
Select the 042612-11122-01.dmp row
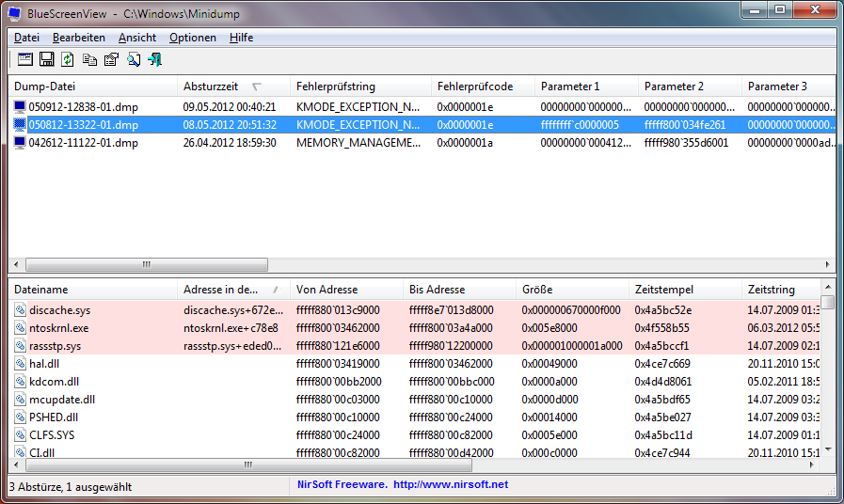coord(422,143)
